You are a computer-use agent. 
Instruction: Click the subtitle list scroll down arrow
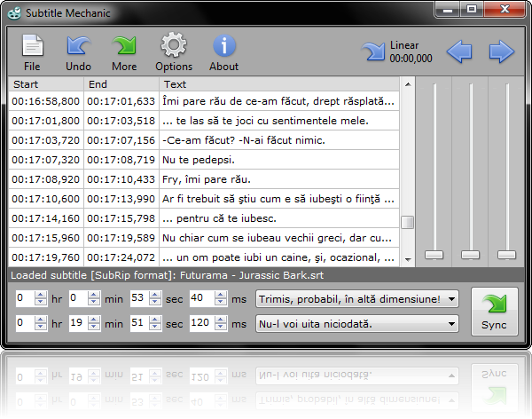coord(408,260)
